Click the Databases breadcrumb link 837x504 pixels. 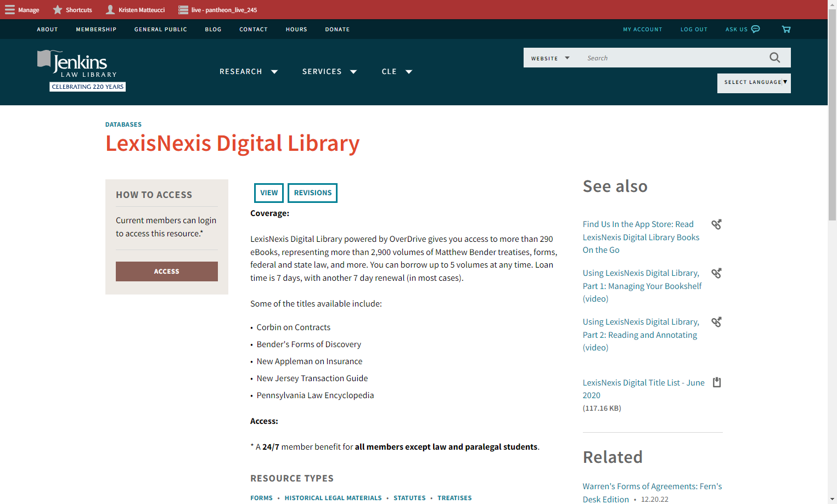123,124
